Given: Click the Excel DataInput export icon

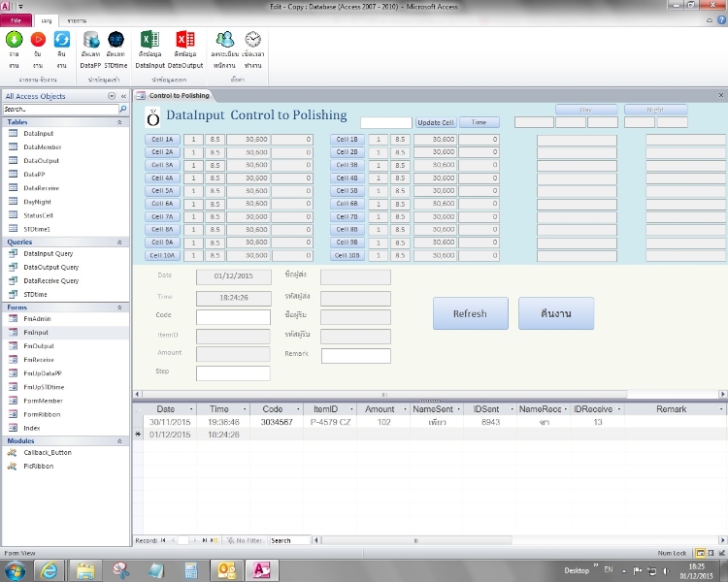Looking at the screenshot, I should point(149,40).
